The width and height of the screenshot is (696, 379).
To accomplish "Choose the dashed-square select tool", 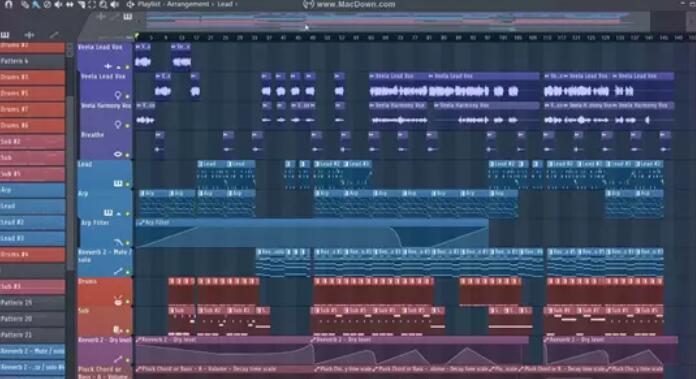I will click(92, 4).
